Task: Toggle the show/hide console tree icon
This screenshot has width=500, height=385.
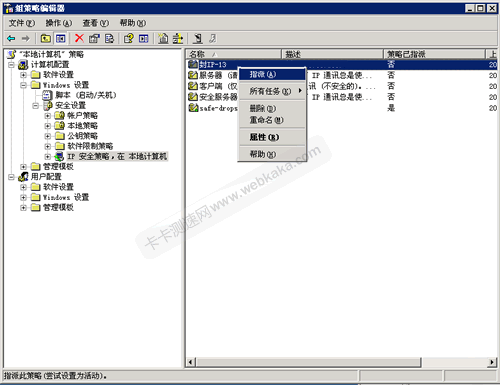Action: tap(60, 39)
